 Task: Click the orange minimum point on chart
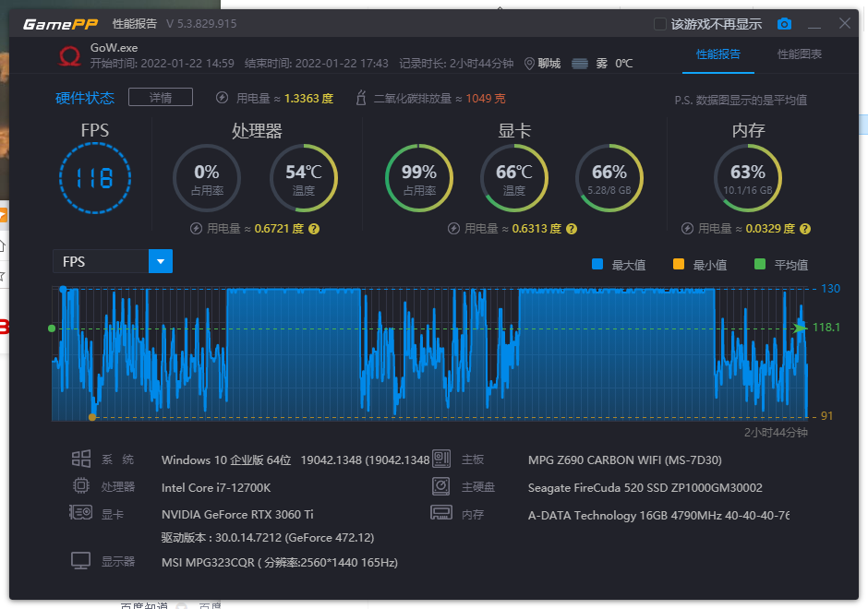(x=92, y=417)
